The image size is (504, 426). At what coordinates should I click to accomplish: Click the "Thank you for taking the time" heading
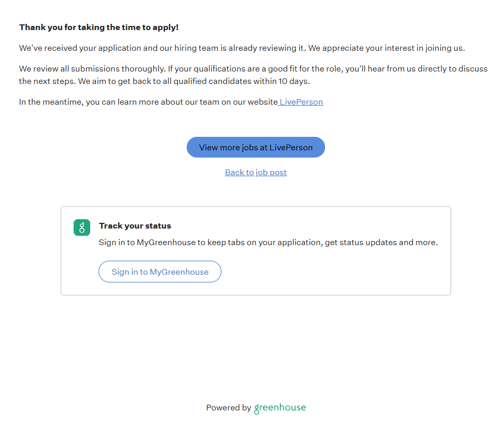pos(99,27)
